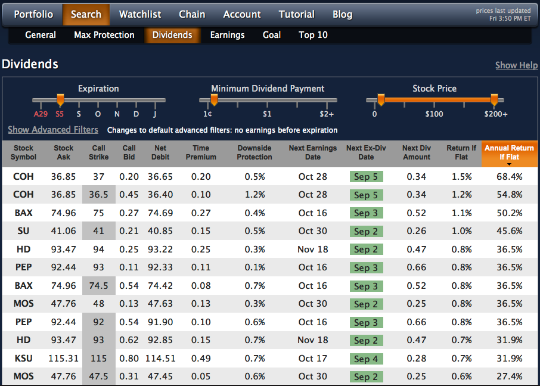Click the 1.5% return if flat value
This screenshot has width=540, height=386.
point(461,177)
